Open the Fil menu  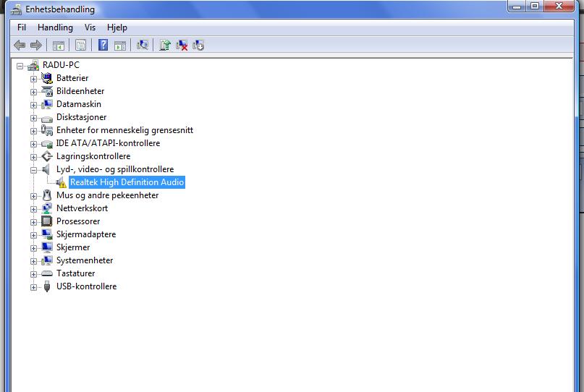coord(22,27)
